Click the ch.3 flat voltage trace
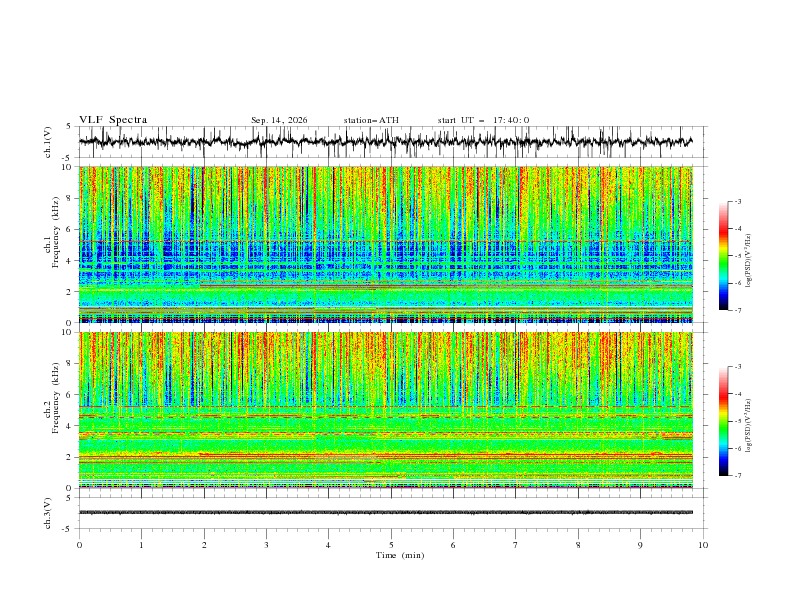792x612 pixels. click(x=385, y=512)
